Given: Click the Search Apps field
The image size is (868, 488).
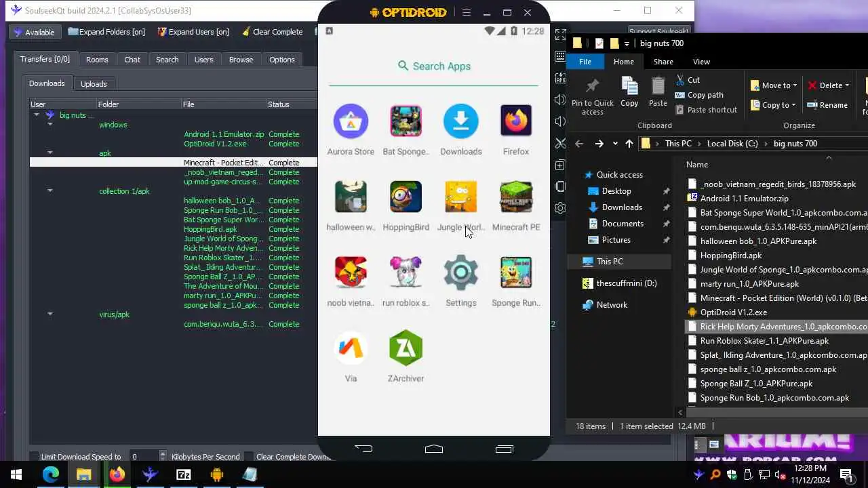Looking at the screenshot, I should (x=434, y=66).
